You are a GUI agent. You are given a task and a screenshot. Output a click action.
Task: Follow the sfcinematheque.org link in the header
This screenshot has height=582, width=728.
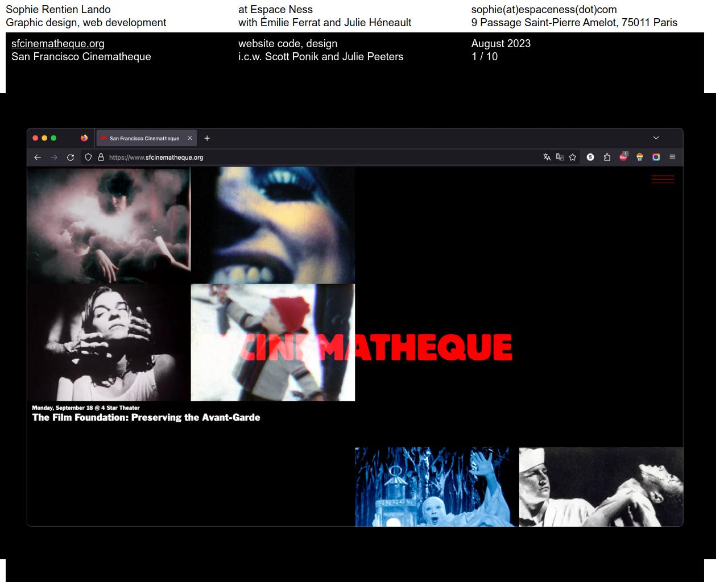click(x=58, y=44)
